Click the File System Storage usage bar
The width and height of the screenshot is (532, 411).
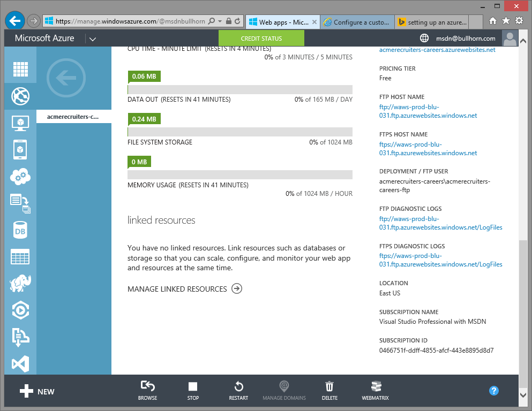(240, 132)
